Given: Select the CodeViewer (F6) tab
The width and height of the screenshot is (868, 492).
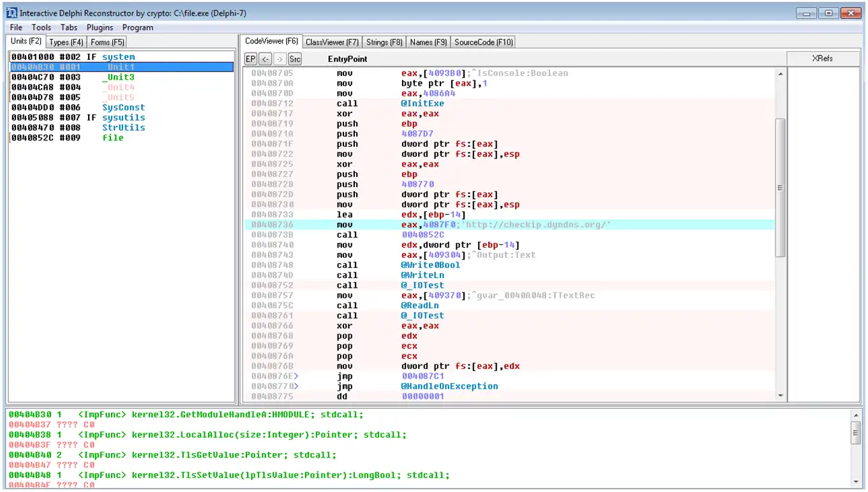Looking at the screenshot, I should [x=272, y=41].
